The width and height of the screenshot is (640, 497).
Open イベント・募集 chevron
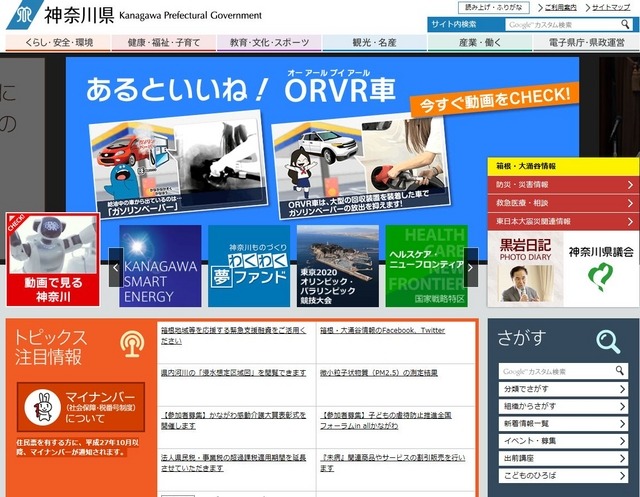(x=622, y=441)
